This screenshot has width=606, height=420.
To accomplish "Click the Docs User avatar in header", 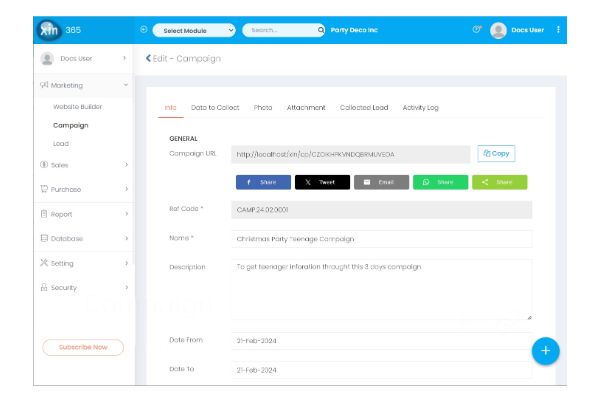I will tap(498, 31).
